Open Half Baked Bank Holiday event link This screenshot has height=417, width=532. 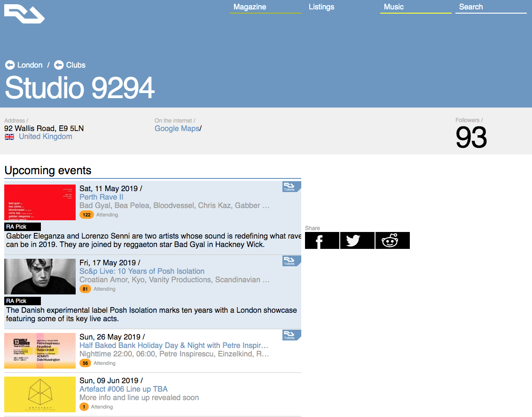point(174,346)
